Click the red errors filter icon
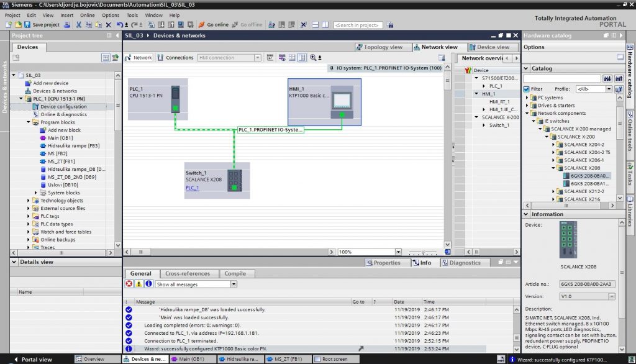636x364 pixels. tap(129, 284)
